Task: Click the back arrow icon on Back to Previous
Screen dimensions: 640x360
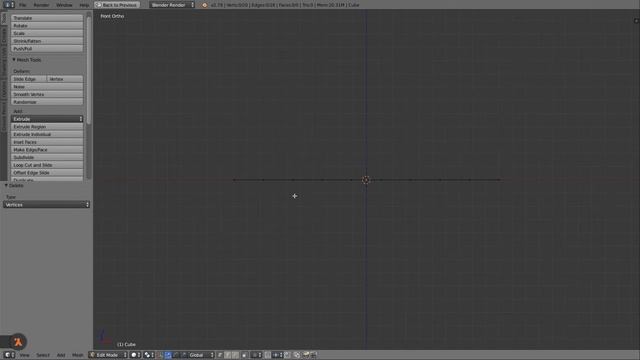Action: 98,5
